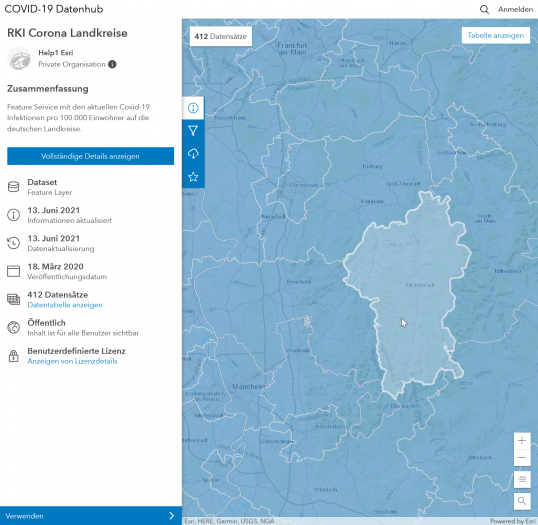Open the cloud download tool
This screenshot has width=538, height=525.
(193, 154)
